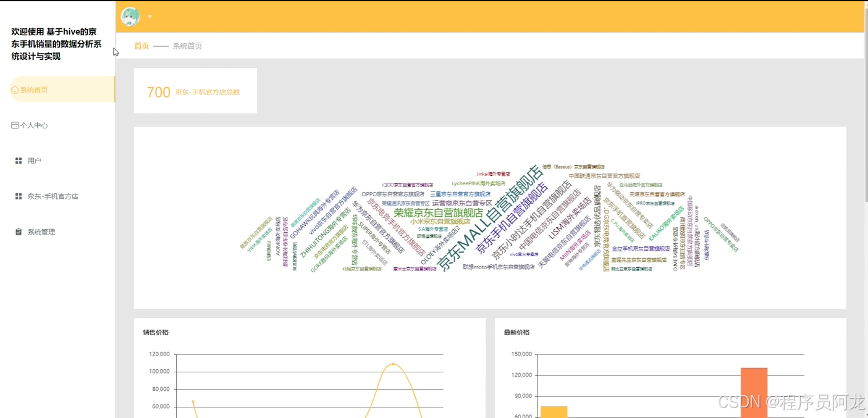Click LISM海外卖场店 in the word cloud
The image size is (868, 418).
click(569, 218)
